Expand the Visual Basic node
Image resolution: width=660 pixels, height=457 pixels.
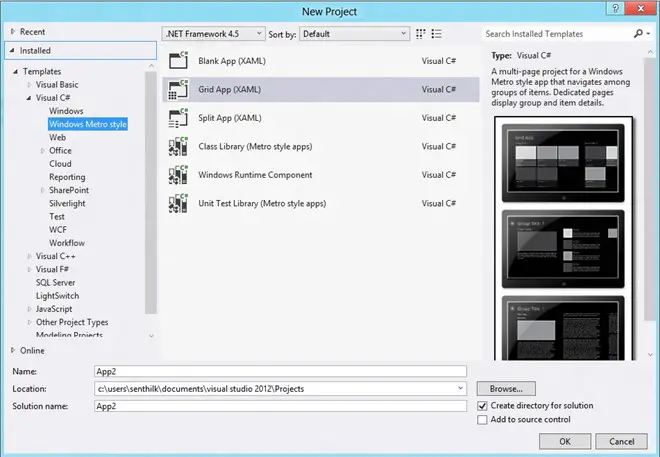[x=29, y=85]
